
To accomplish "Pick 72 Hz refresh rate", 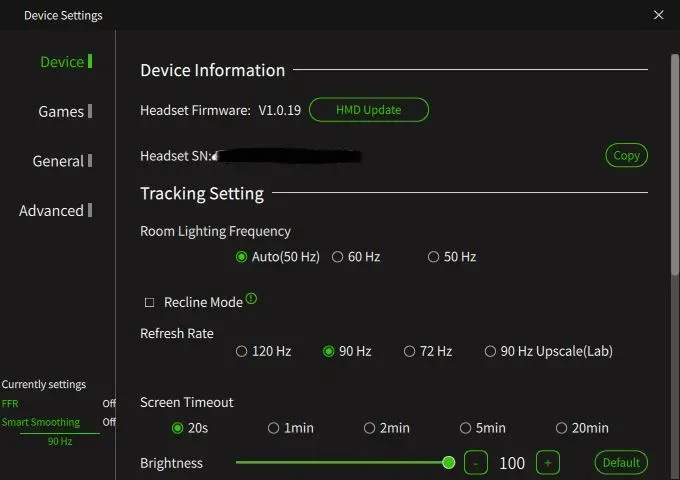I will [409, 351].
